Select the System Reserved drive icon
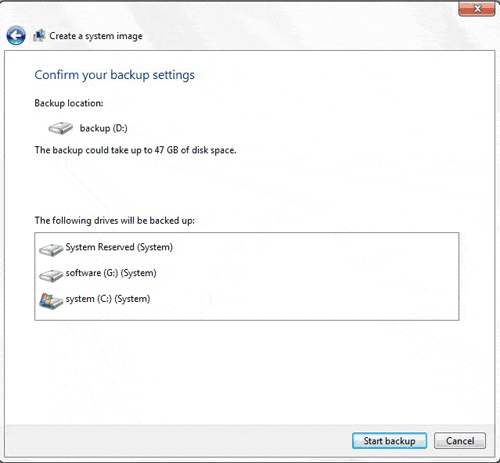Screen dimensions: 500x463 pyautogui.click(x=51, y=249)
